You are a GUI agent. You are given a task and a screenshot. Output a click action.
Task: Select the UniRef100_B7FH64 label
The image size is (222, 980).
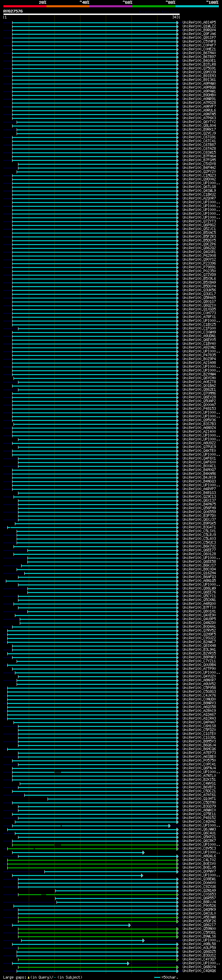(199, 156)
